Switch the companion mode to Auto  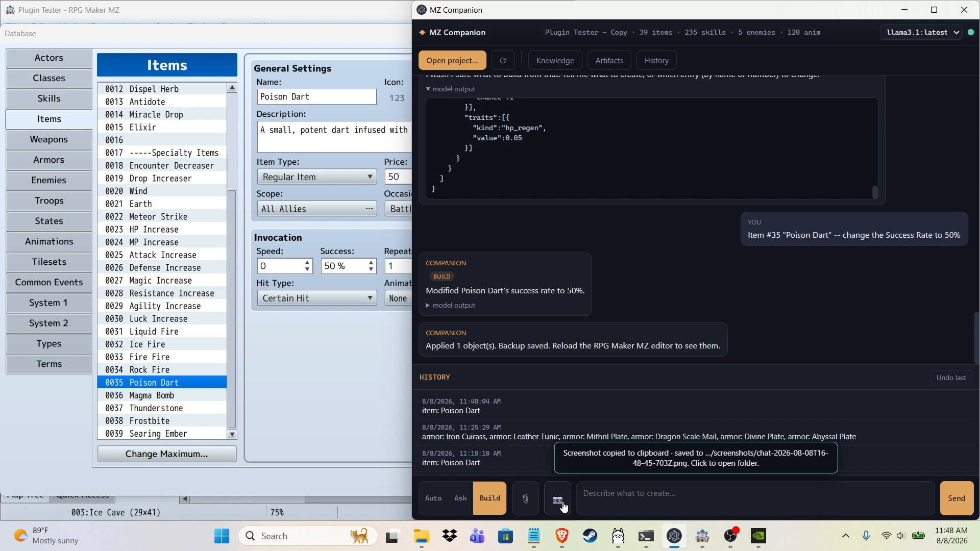pyautogui.click(x=433, y=498)
